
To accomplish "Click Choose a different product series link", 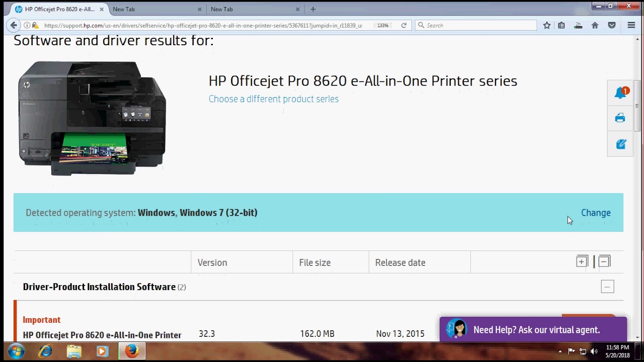I will tap(274, 99).
